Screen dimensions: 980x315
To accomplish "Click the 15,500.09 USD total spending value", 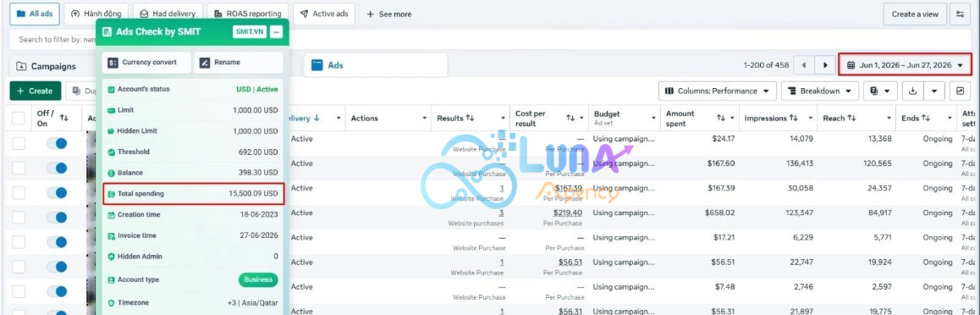I will coord(253,194).
